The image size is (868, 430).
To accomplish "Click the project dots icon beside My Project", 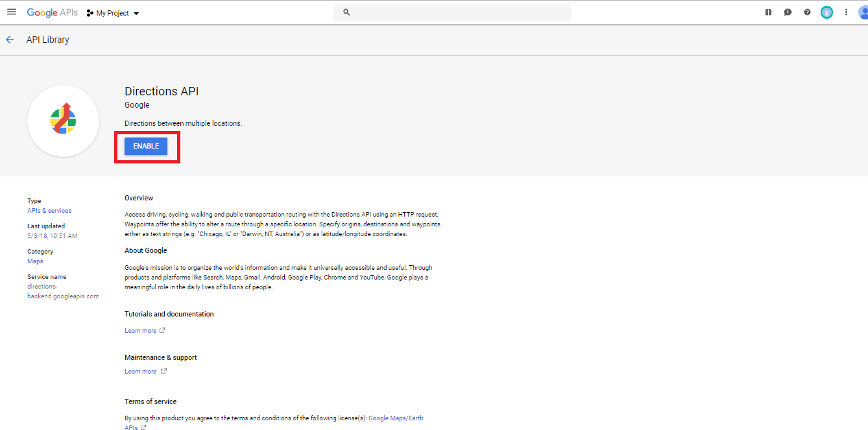I will [90, 13].
